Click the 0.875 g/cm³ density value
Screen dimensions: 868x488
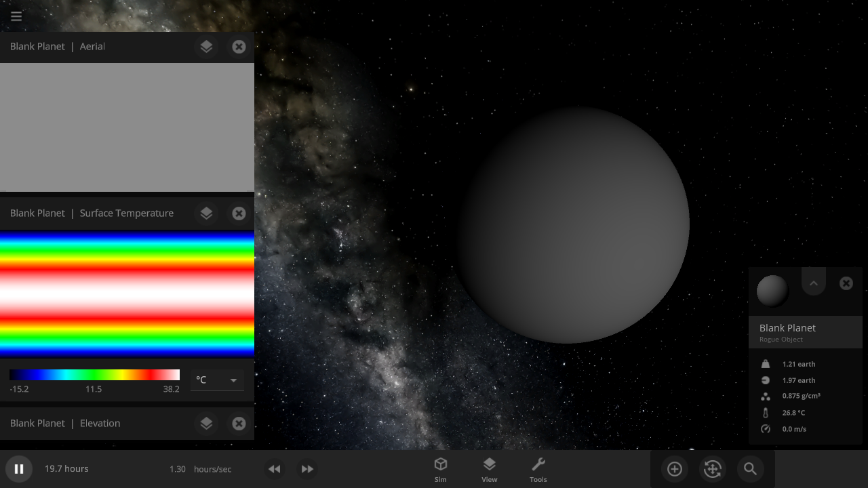point(802,396)
